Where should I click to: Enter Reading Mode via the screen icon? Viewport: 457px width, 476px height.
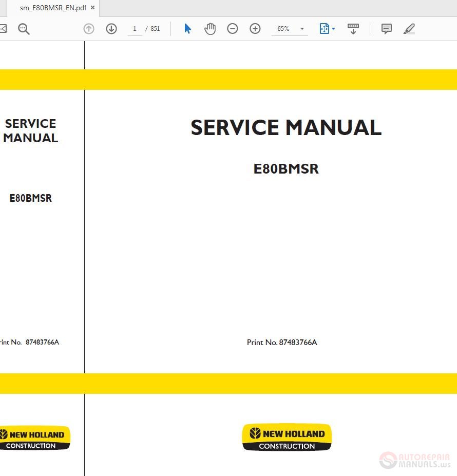click(x=353, y=28)
